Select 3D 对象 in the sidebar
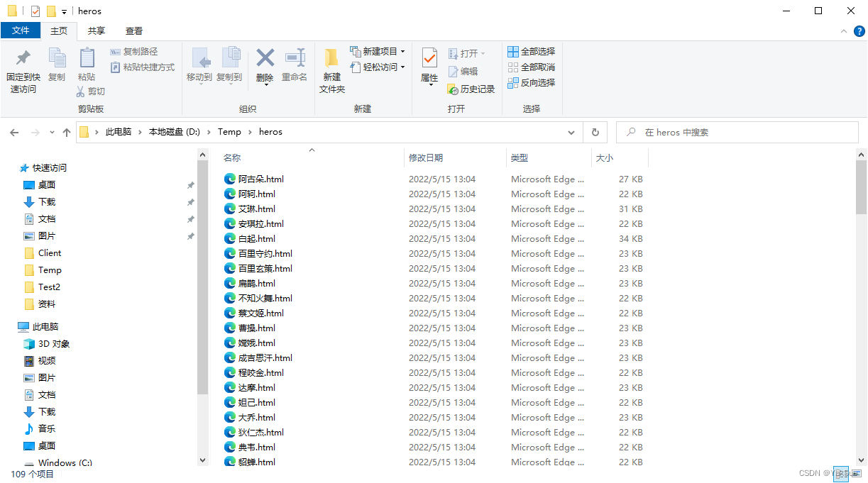 [54, 344]
